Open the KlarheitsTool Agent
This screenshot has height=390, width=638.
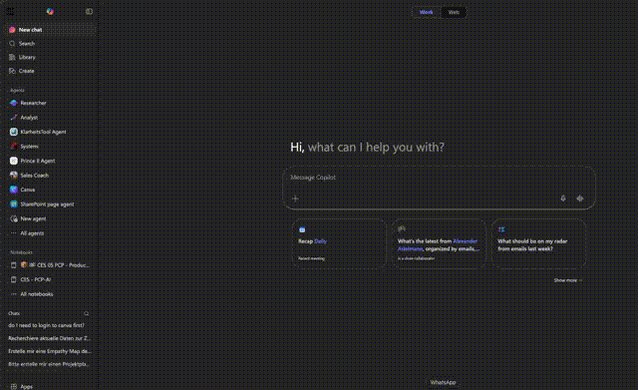point(50,132)
